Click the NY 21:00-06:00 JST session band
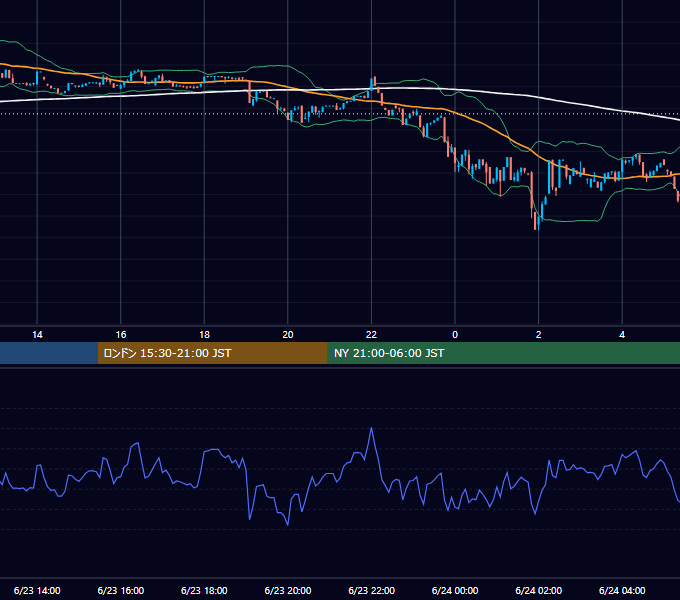Screen dimensions: 680x600 pyautogui.click(x=503, y=353)
